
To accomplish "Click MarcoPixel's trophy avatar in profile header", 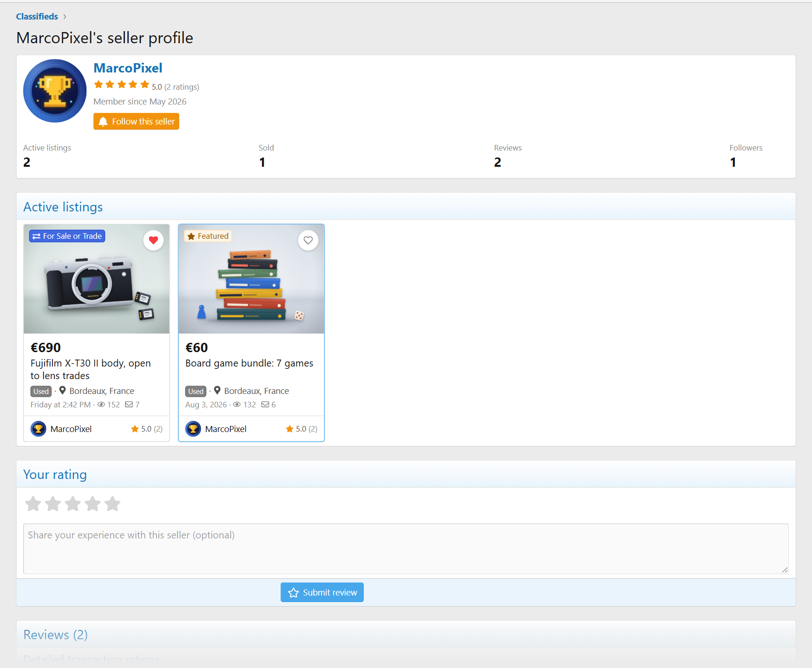I will pos(55,91).
